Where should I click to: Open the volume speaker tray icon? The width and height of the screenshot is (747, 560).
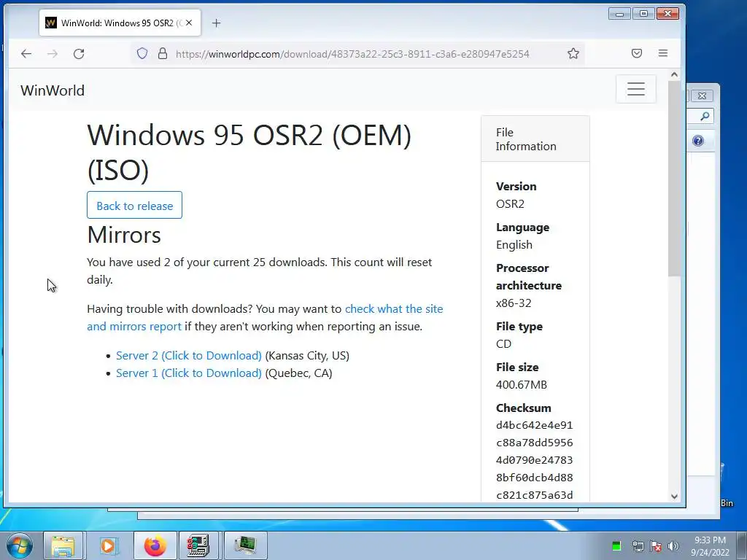673,545
